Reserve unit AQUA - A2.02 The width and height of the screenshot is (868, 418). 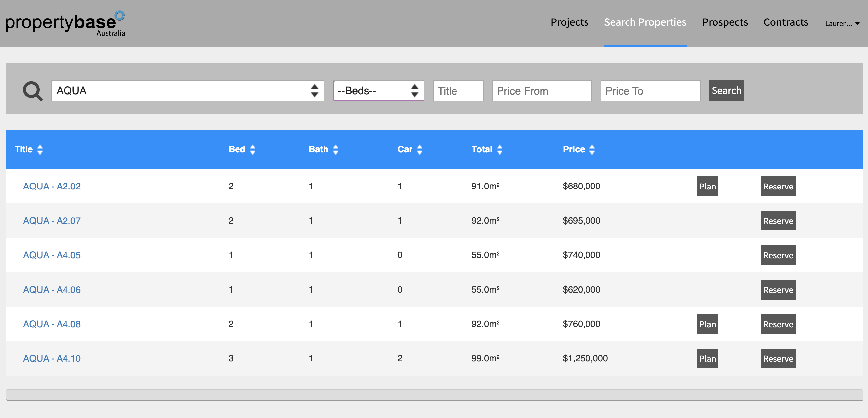(778, 186)
